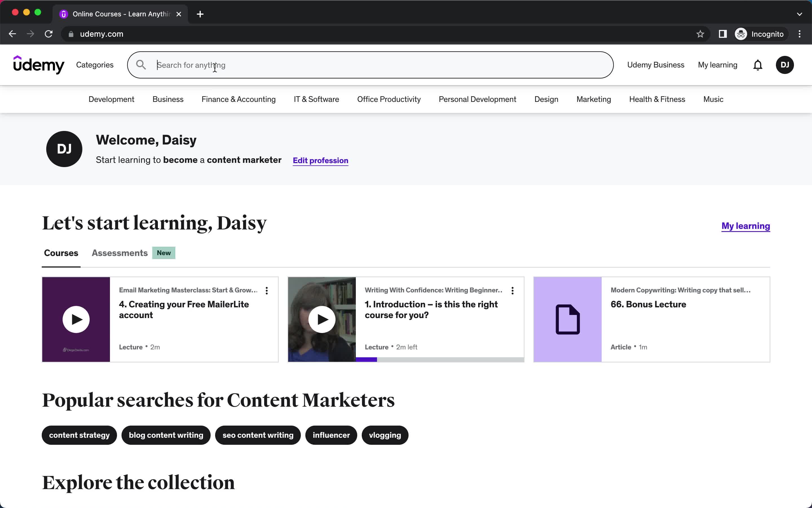This screenshot has width=812, height=508.
Task: Select the Finance & Accounting category
Action: (239, 99)
